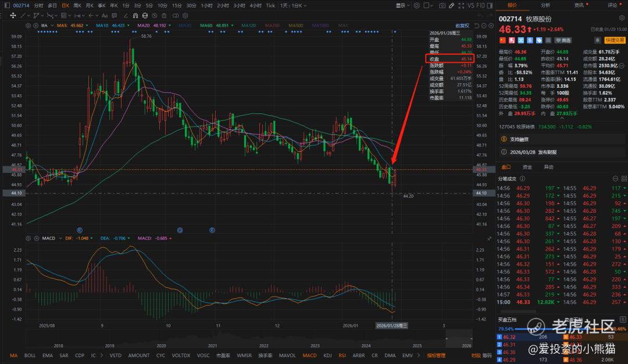Enable the magnet snap tool
The width and height of the screenshot is (628, 364).
135,16
